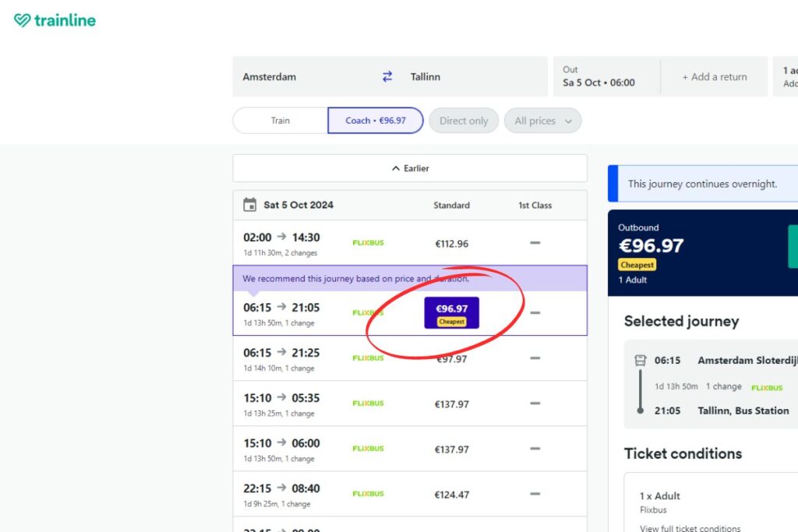Swap origin and destination stations

coord(387,76)
